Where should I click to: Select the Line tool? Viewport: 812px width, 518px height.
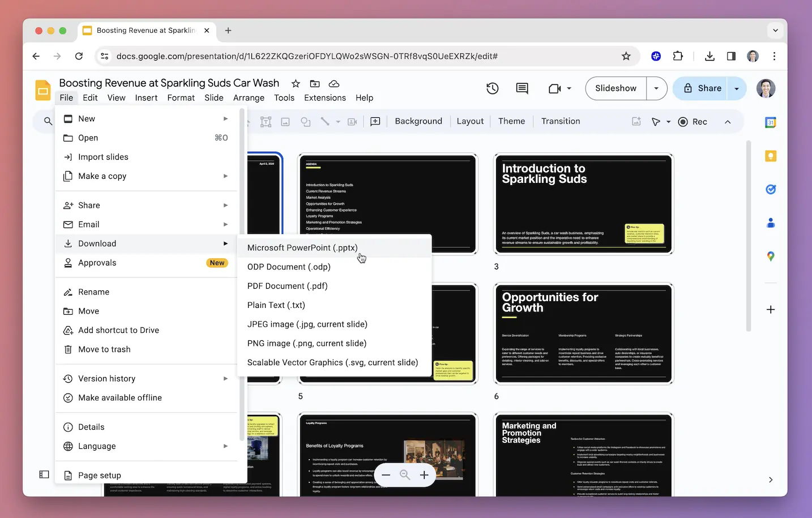coord(324,121)
